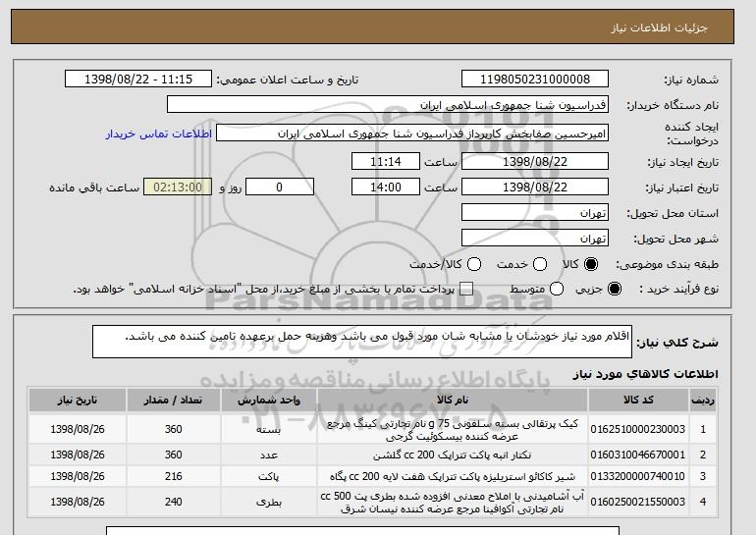The width and height of the screenshot is (756, 535).
Task: Click the remaining time field 02:13:00
Action: tap(178, 187)
